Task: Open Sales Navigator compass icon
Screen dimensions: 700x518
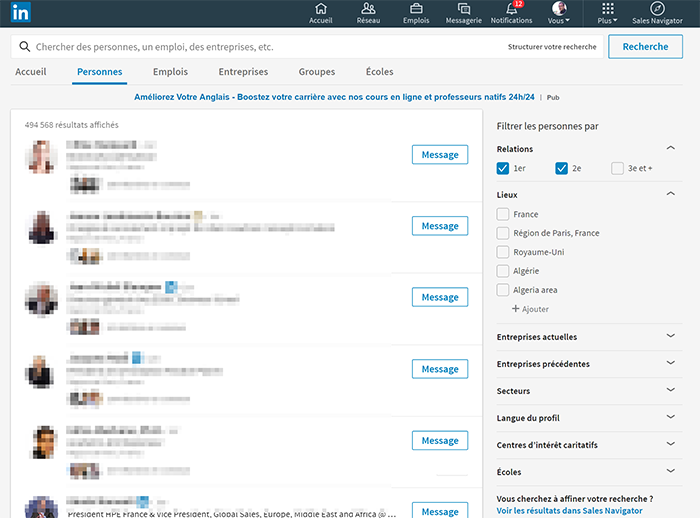Action: 657,9
